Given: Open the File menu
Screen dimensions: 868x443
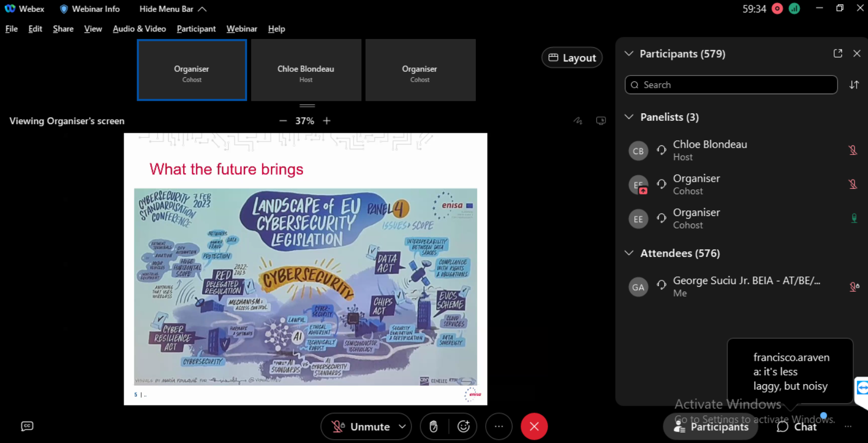Looking at the screenshot, I should click(x=11, y=29).
